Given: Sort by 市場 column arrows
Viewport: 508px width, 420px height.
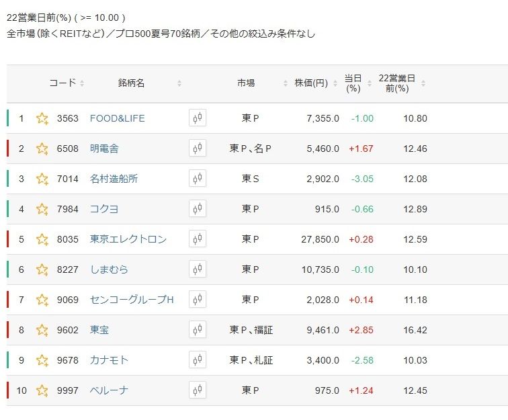Looking at the screenshot, I should pyautogui.click(x=286, y=83).
